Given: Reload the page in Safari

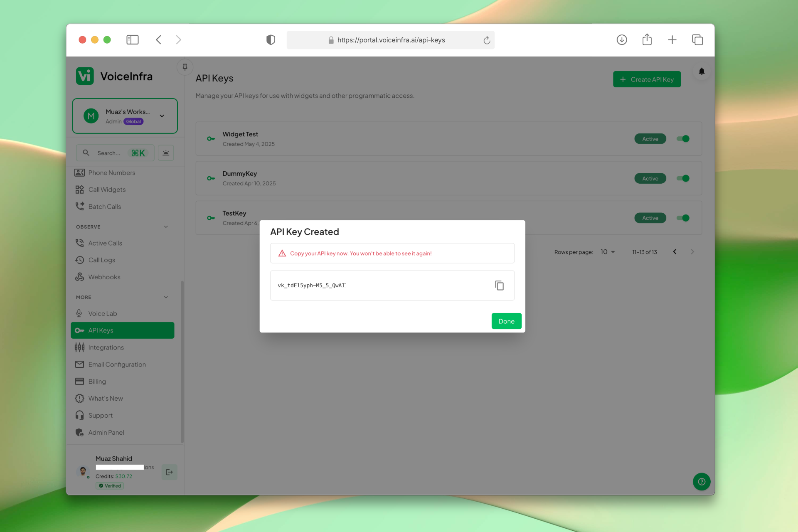Looking at the screenshot, I should pos(487,40).
